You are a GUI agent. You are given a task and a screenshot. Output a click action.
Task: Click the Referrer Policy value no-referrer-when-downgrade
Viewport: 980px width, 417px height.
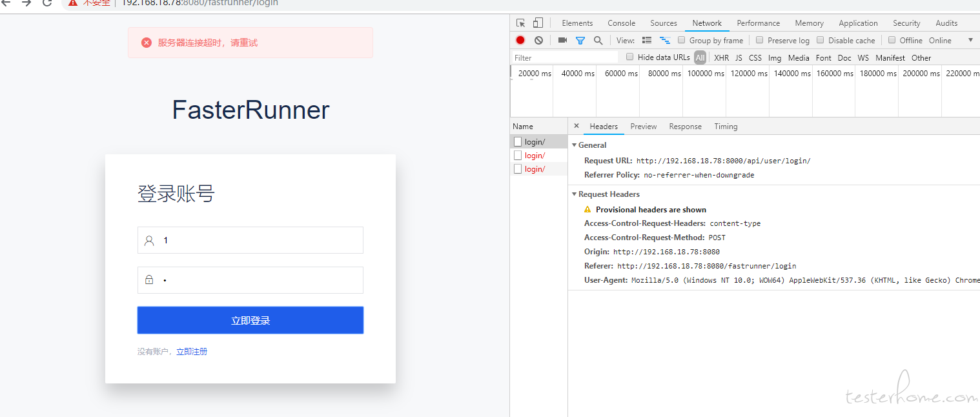(699, 175)
